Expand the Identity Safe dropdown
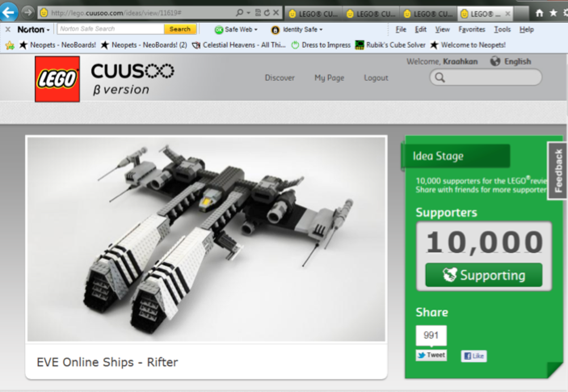The width and height of the screenshot is (568, 392). (x=297, y=30)
